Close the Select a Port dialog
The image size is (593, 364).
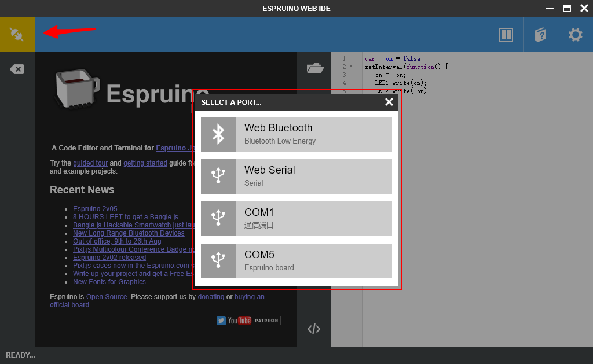click(389, 101)
